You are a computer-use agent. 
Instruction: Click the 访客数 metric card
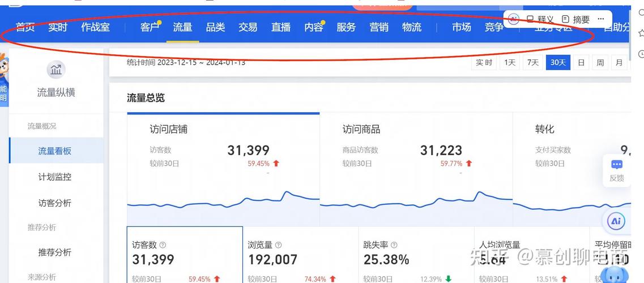click(x=185, y=255)
